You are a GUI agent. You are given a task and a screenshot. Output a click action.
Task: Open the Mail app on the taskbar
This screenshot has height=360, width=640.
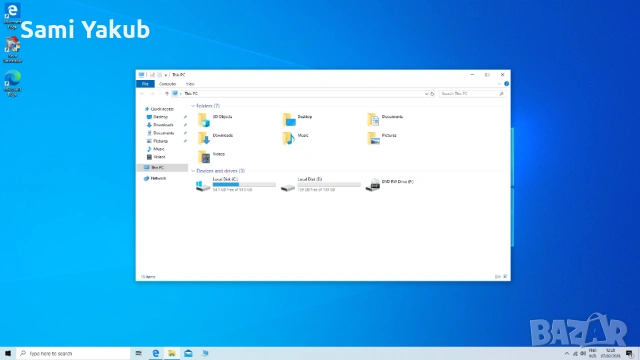point(188,353)
